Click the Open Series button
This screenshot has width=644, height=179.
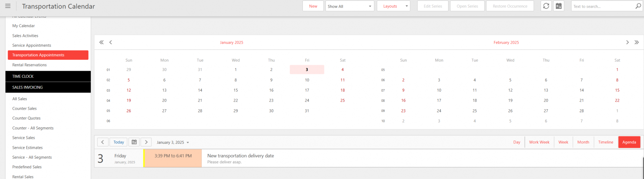pyautogui.click(x=467, y=6)
